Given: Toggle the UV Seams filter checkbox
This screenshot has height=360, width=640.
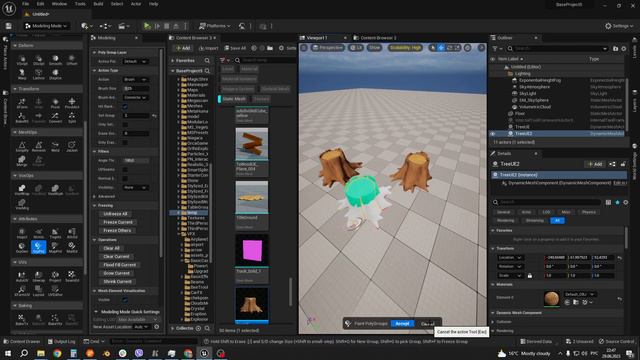Looking at the screenshot, I should click(x=125, y=169).
